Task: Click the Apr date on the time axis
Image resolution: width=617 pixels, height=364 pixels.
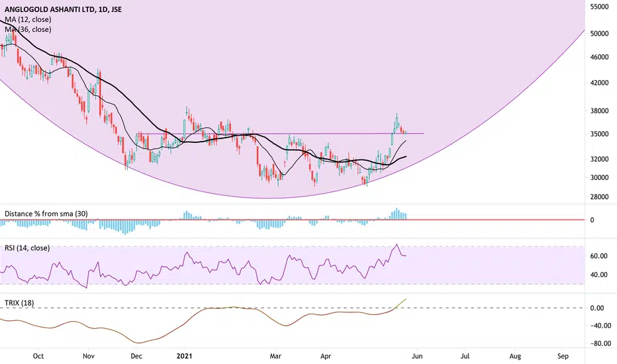Action: point(326,356)
